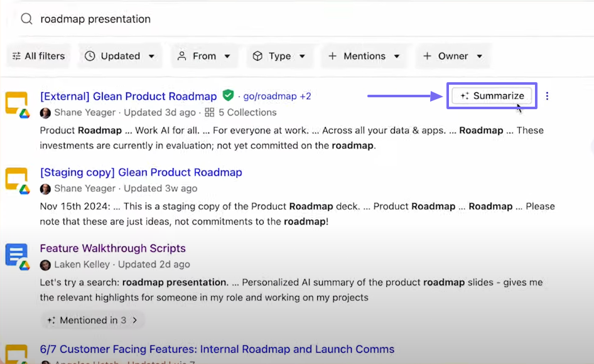Click the green verified badge on the first result
The image size is (594, 364).
[x=228, y=96]
